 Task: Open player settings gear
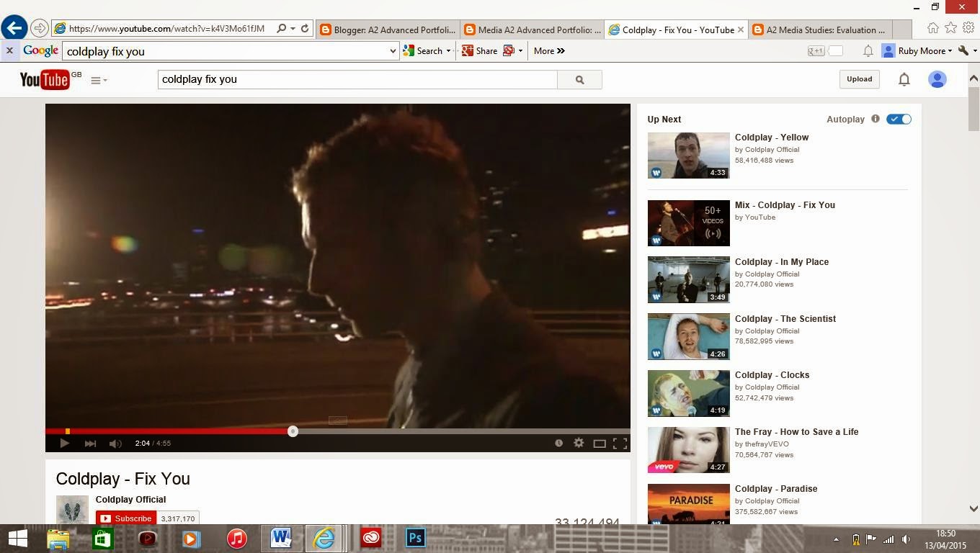point(579,443)
